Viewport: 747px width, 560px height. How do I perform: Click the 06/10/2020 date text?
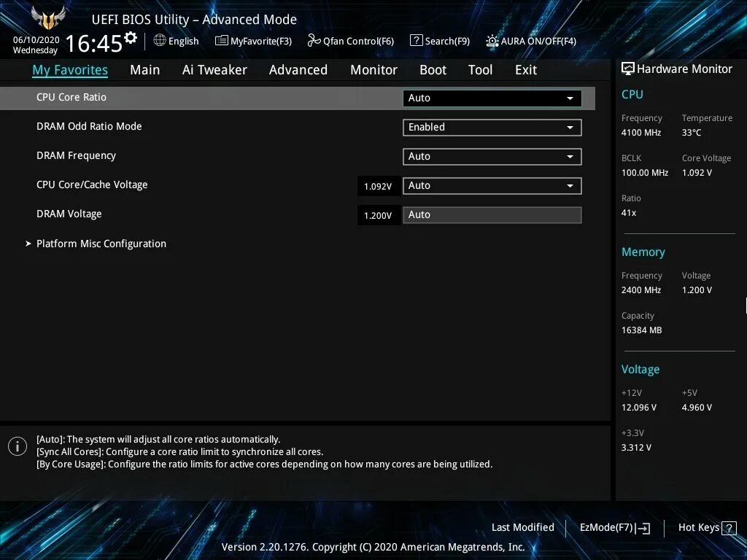pyautogui.click(x=36, y=40)
